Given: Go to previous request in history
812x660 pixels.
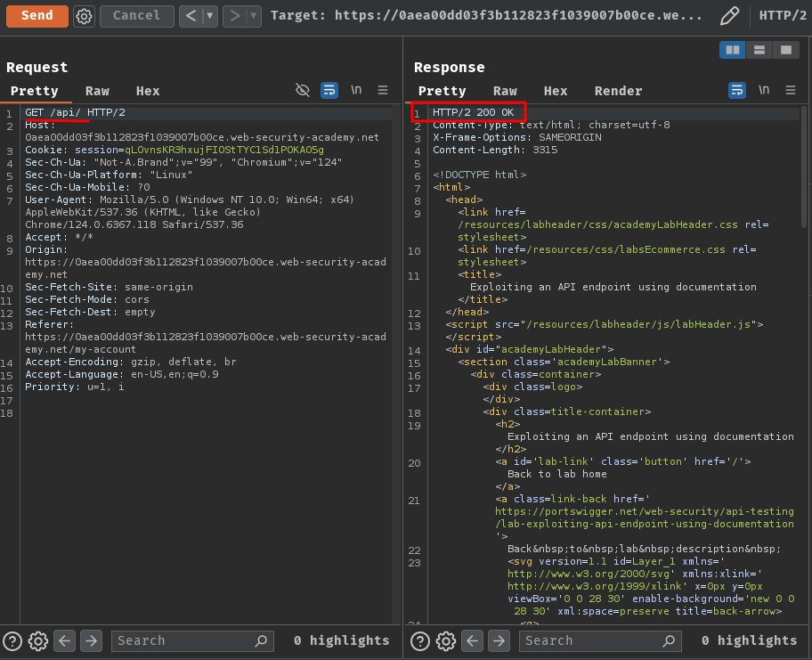Looking at the screenshot, I should [x=191, y=15].
